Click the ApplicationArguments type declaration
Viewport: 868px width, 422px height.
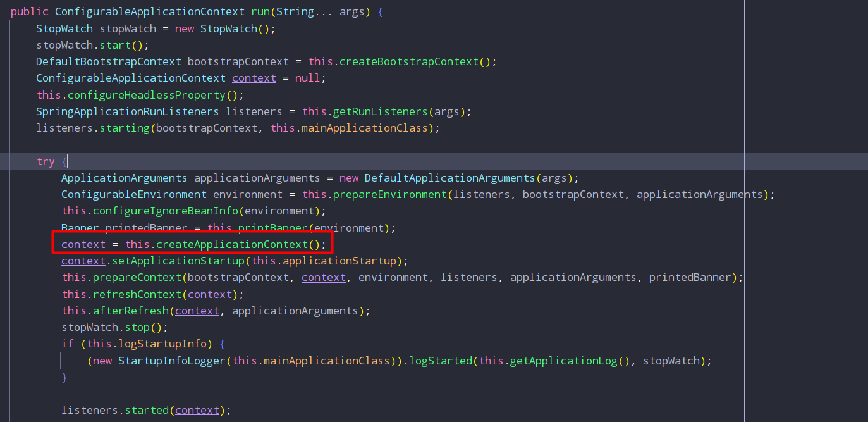pos(125,178)
